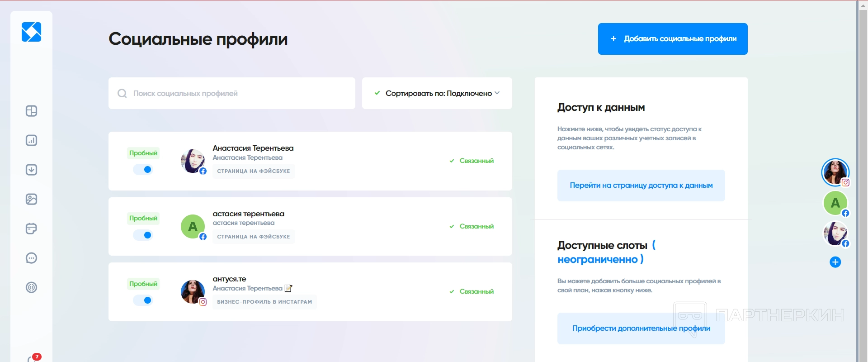Open the download icon in sidebar
Image resolution: width=868 pixels, height=362 pixels.
coord(31,170)
